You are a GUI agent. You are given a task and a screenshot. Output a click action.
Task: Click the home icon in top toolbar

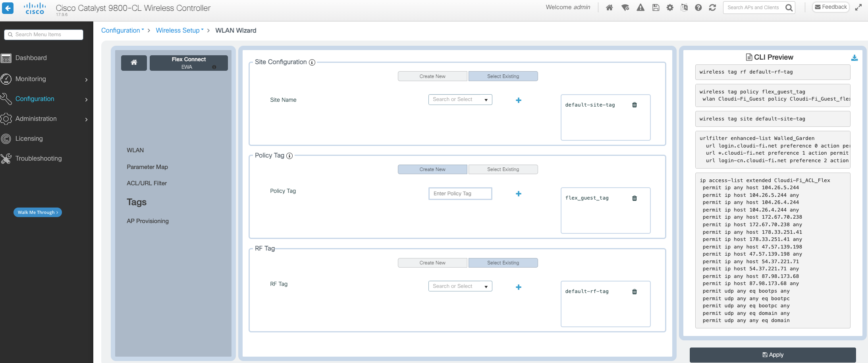coord(609,8)
